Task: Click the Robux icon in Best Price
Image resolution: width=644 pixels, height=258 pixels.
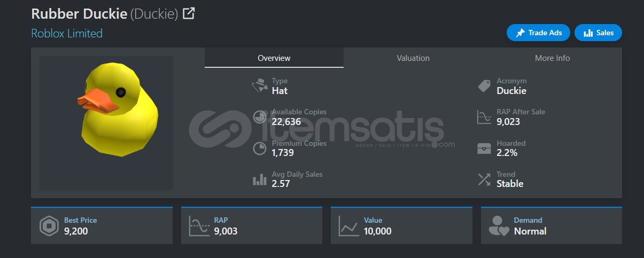Action: (49, 226)
